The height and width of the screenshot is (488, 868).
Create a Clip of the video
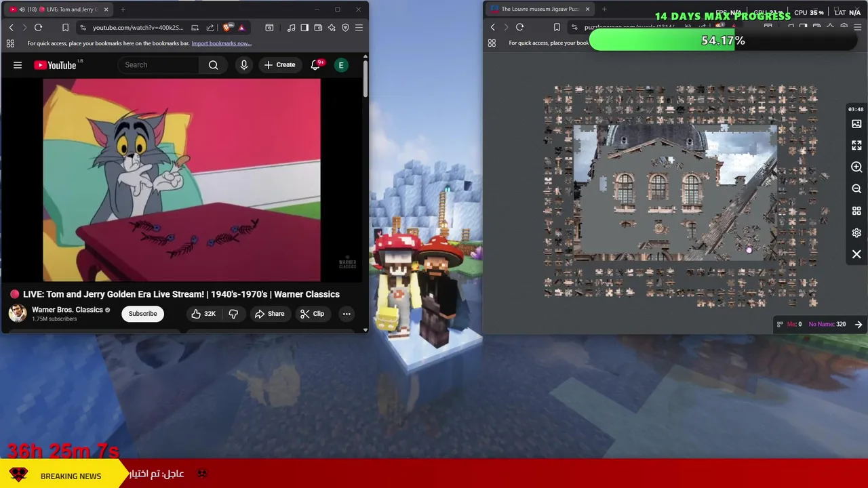click(x=312, y=314)
